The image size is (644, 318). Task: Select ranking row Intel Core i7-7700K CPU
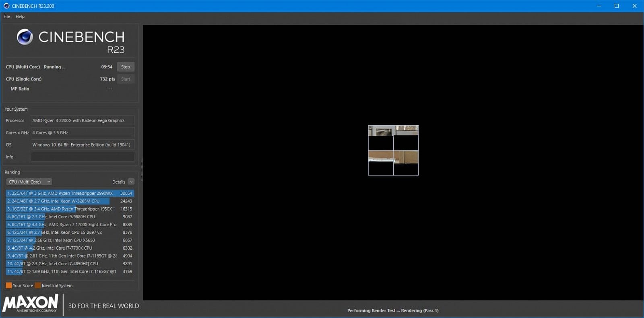point(70,248)
